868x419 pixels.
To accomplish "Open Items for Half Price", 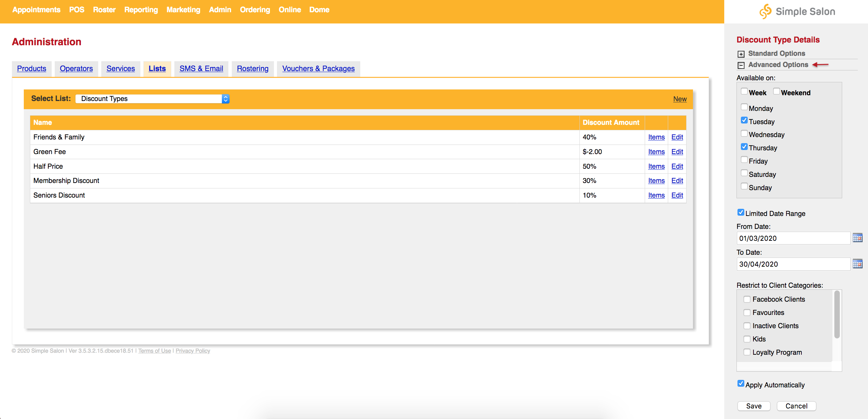I will 656,166.
